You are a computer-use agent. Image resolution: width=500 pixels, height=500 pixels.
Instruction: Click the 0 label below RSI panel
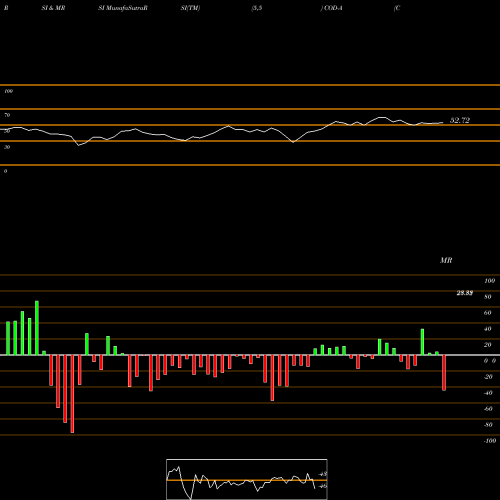click(6, 171)
